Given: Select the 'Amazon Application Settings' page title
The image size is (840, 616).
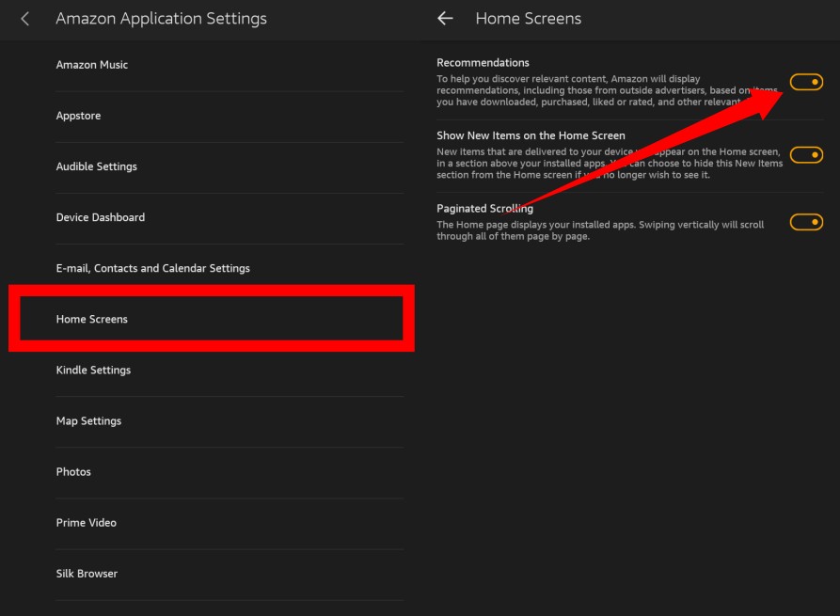Looking at the screenshot, I should [x=161, y=19].
